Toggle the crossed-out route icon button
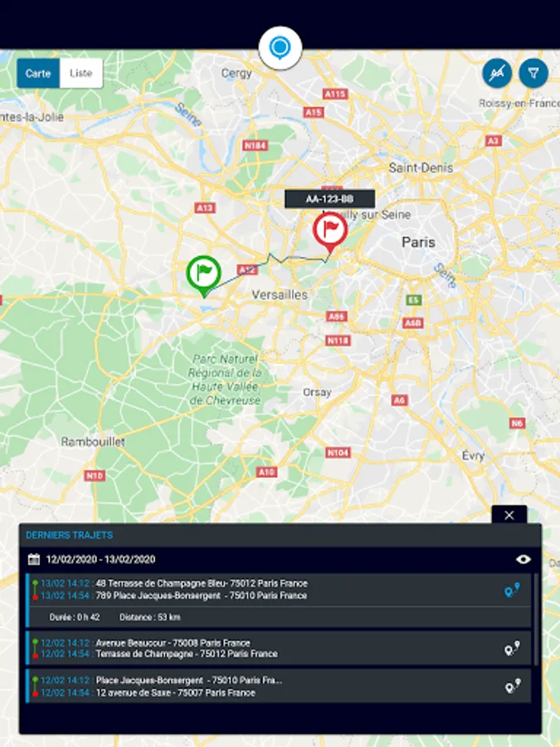 coord(497,73)
